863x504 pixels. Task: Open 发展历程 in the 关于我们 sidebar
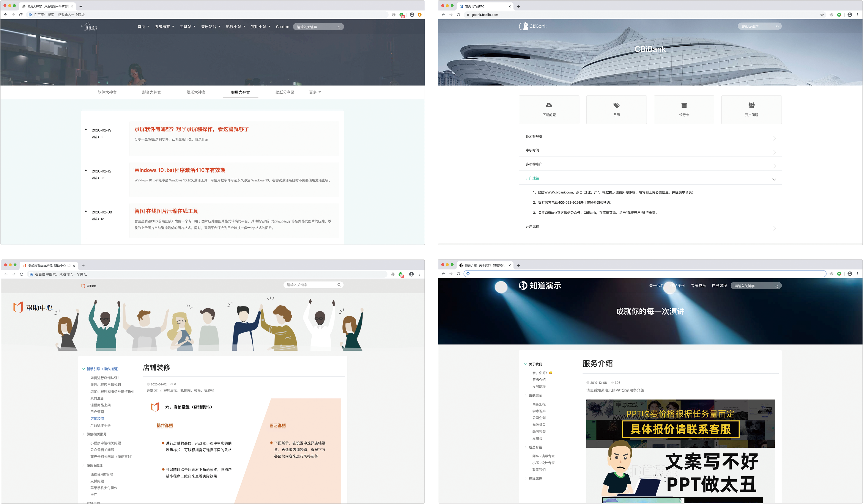(x=539, y=386)
